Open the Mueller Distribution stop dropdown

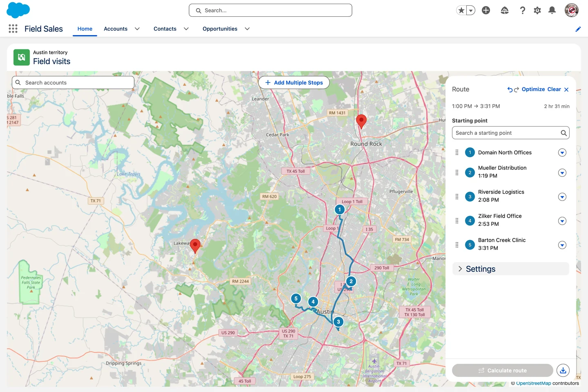click(x=562, y=173)
